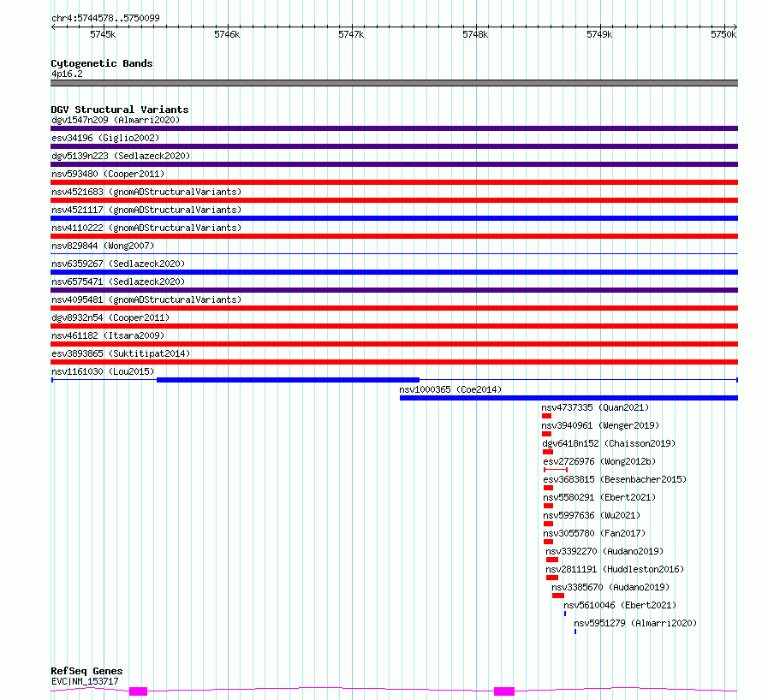Open nsv3055780 (Fan2017) label
The height and width of the screenshot is (700, 762).
(x=594, y=533)
